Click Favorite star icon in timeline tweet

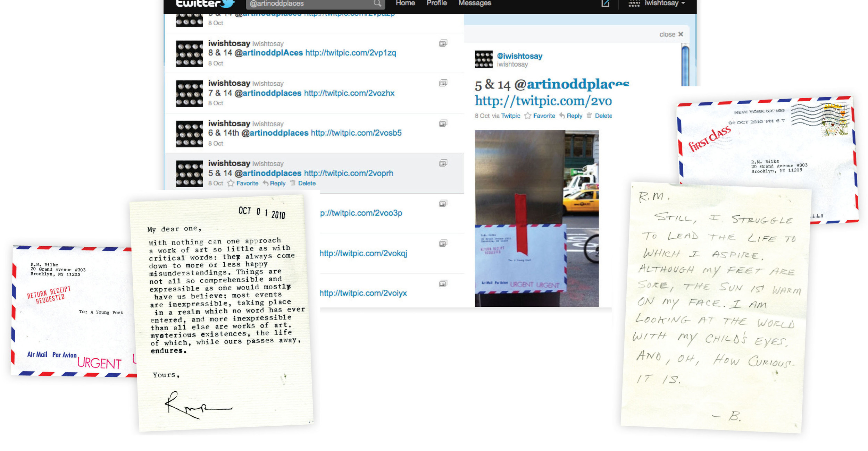coord(231,184)
